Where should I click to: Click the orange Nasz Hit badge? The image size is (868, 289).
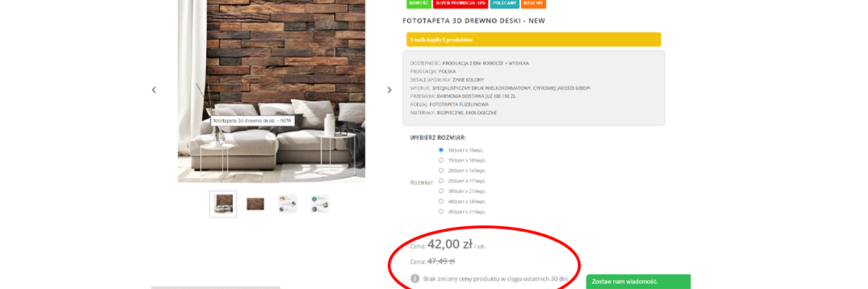(x=533, y=4)
